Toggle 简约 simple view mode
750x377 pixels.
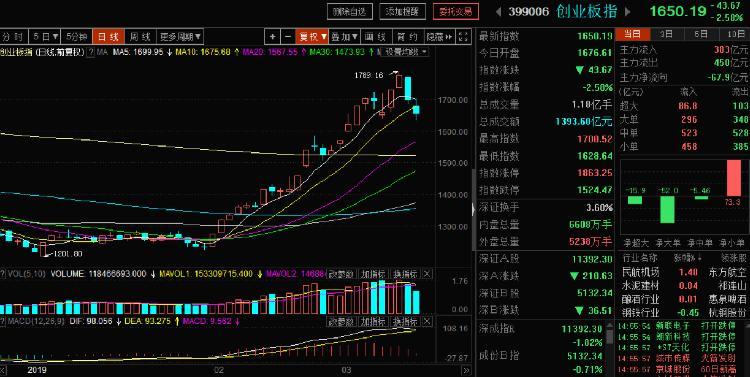[408, 36]
